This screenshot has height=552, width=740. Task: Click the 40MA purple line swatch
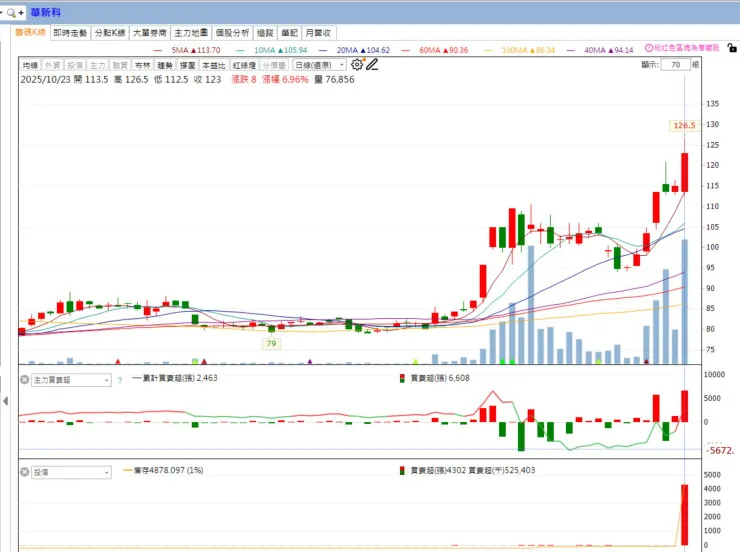[571, 50]
